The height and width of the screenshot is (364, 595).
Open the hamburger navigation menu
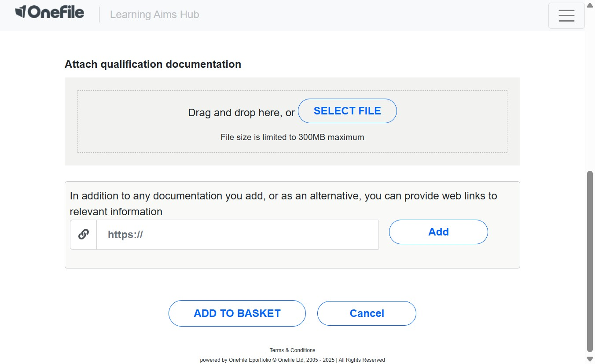(566, 15)
